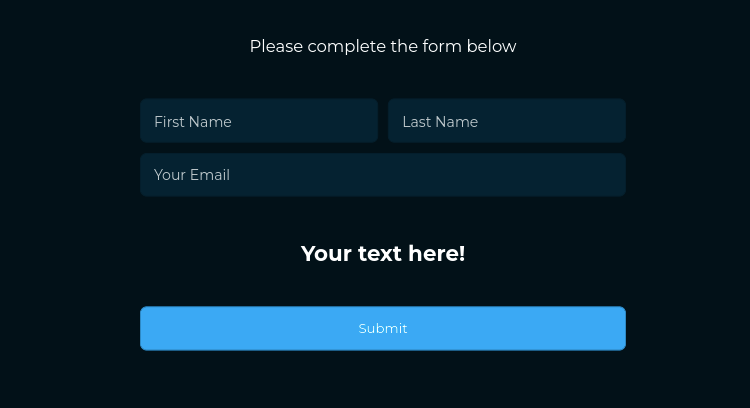Focus the Last Name text box
The width and height of the screenshot is (750, 408).
pos(506,121)
